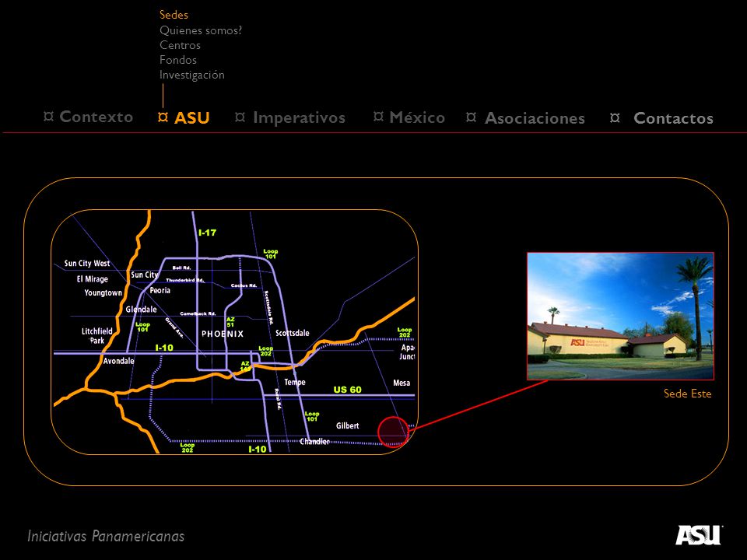Click the Bell Rd. map label
The image size is (747, 560).
pyautogui.click(x=181, y=268)
